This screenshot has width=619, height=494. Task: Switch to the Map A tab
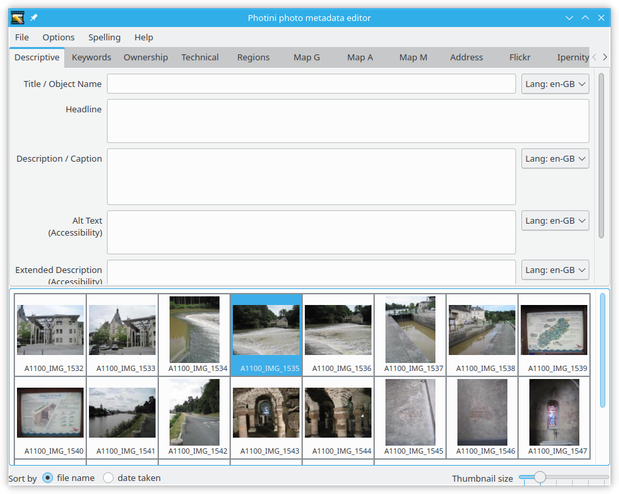click(x=360, y=58)
